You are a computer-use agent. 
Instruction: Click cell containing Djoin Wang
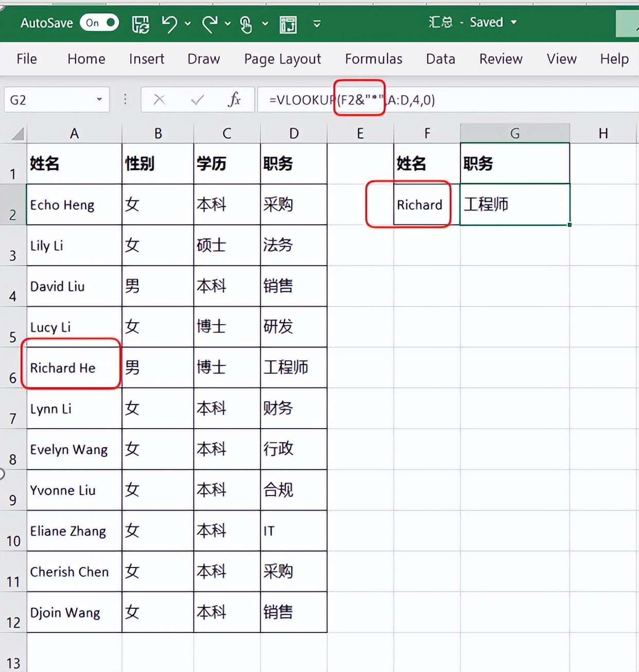(74, 612)
